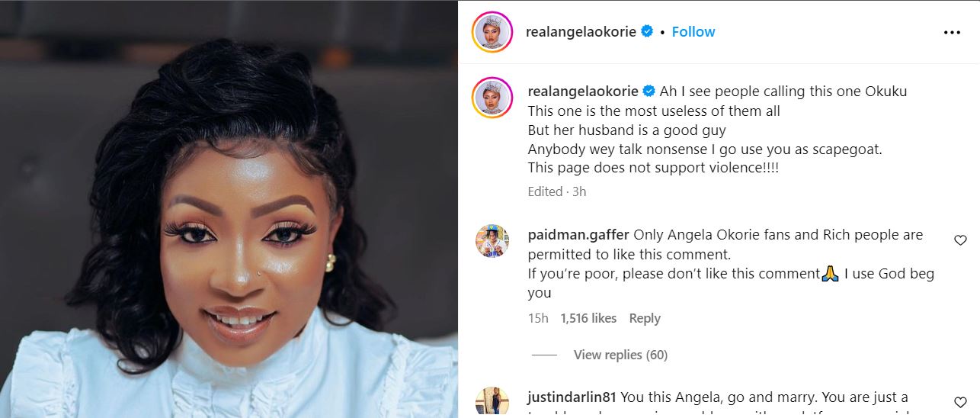Click the verified badge in the post header
This screenshot has width=980, height=418.
(x=647, y=31)
